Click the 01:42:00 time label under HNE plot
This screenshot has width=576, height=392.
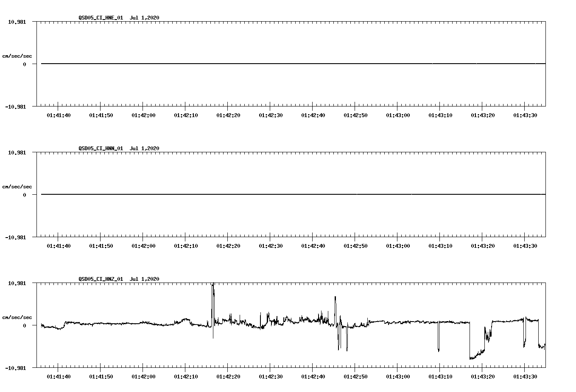143,115
